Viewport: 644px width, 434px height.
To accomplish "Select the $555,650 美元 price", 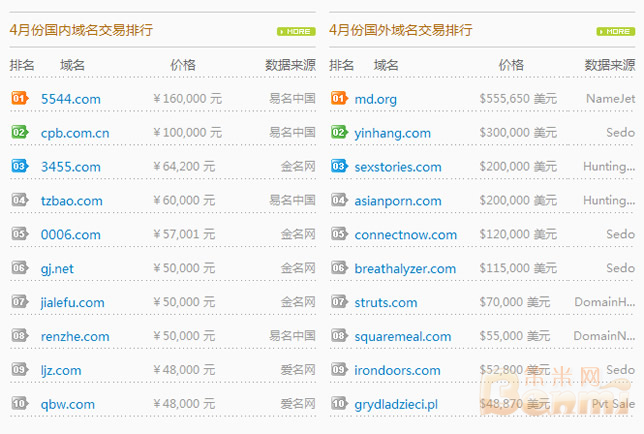I will pyautogui.click(x=518, y=99).
